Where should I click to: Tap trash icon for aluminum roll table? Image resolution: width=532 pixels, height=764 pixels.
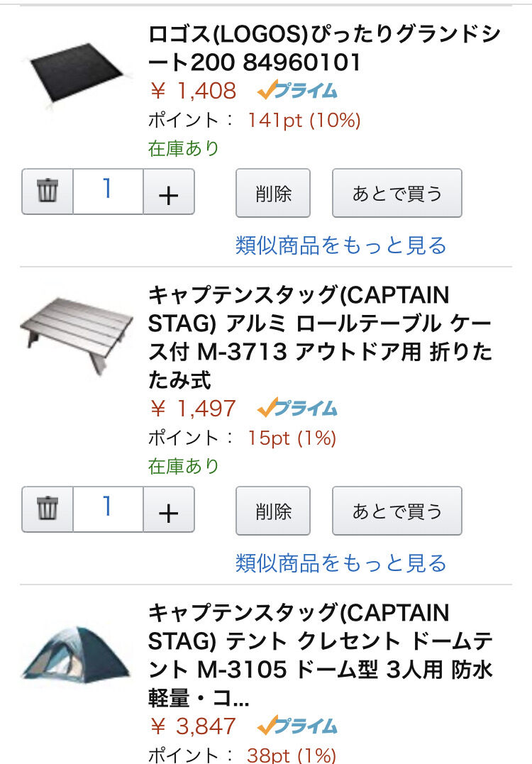point(48,509)
